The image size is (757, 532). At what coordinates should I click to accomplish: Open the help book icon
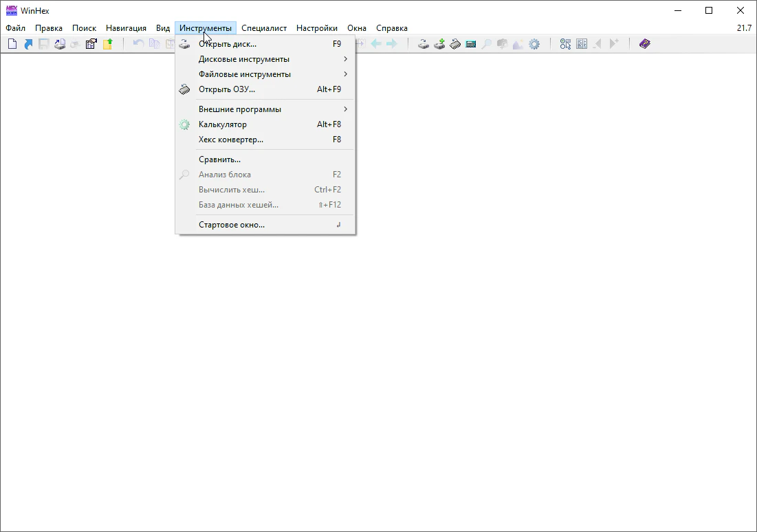tap(644, 44)
